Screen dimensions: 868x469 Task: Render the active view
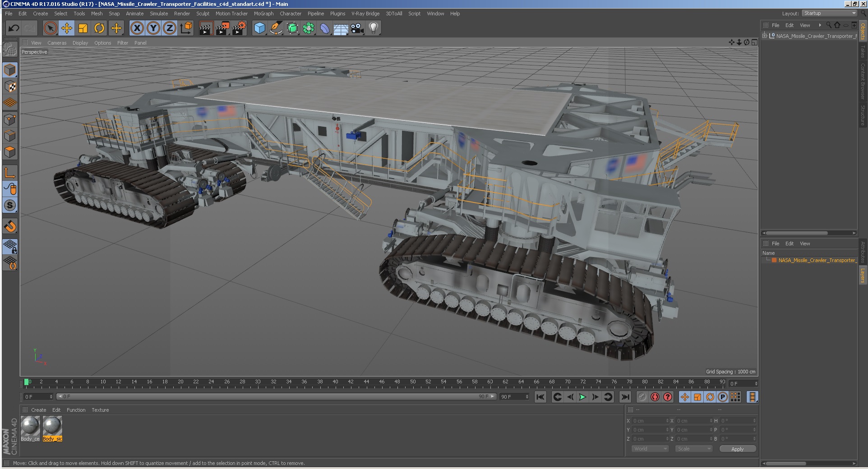tap(206, 28)
